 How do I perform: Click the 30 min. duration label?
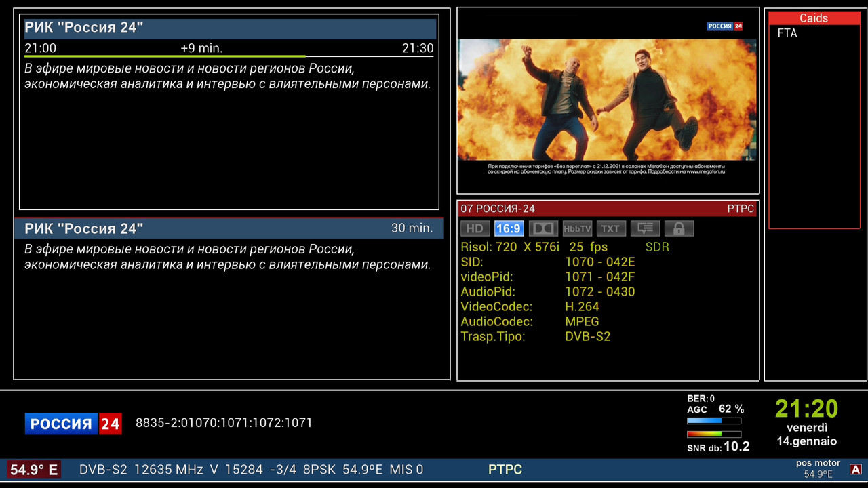point(412,228)
